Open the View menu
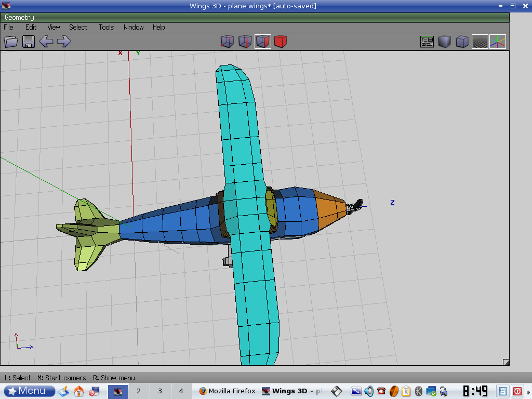Image resolution: width=532 pixels, height=399 pixels. click(x=54, y=27)
